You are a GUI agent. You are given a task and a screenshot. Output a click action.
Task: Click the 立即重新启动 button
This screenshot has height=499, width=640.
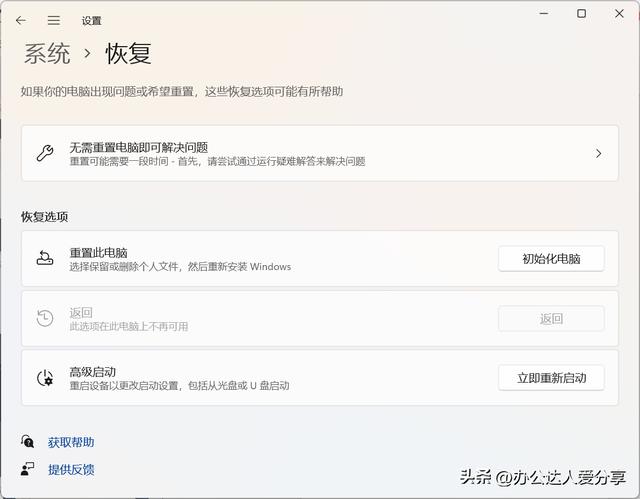551,378
